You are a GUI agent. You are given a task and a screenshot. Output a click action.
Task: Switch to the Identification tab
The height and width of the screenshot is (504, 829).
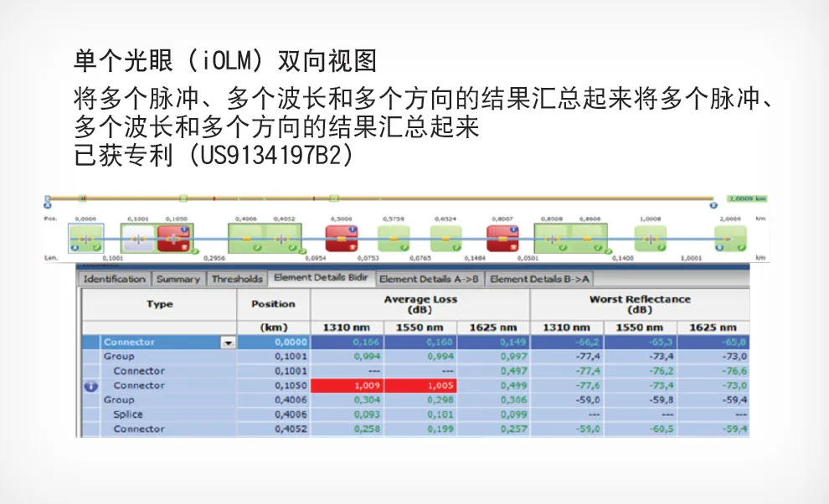click(x=115, y=279)
